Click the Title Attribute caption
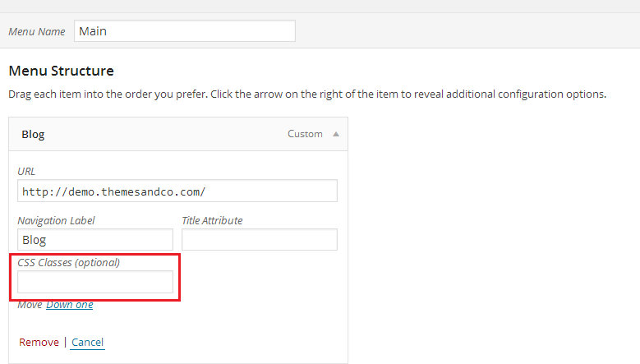The width and height of the screenshot is (640, 364). 212,220
